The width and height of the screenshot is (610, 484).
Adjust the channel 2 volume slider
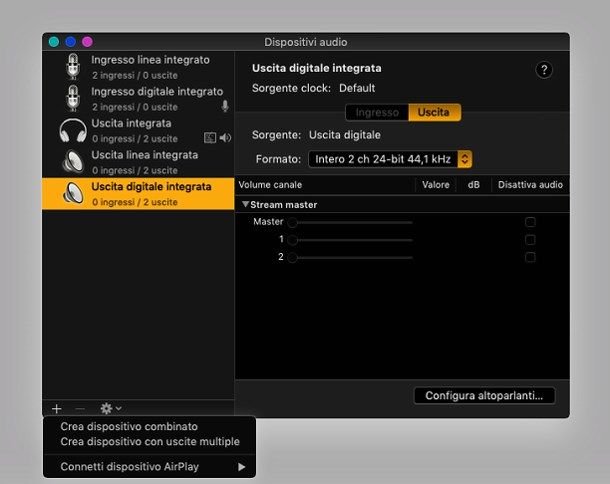pyautogui.click(x=351, y=258)
